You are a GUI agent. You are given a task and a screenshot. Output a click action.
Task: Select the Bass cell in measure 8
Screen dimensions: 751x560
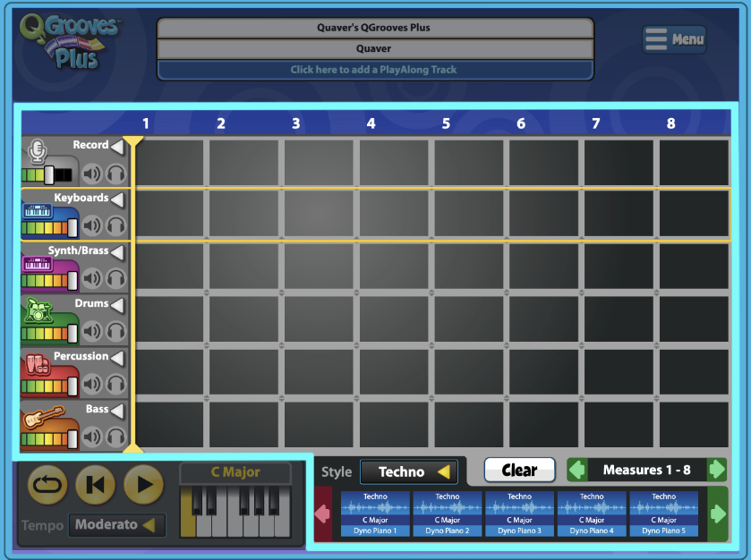point(694,425)
